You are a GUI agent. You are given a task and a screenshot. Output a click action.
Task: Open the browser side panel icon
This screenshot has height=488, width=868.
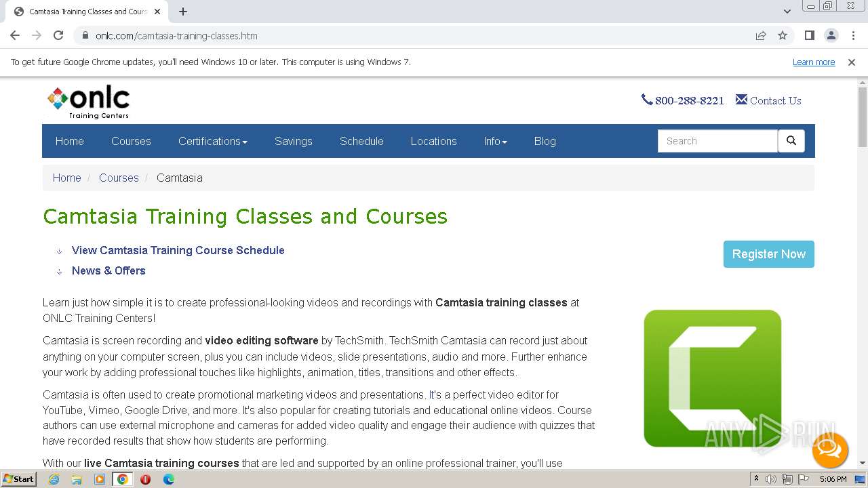pos(809,35)
